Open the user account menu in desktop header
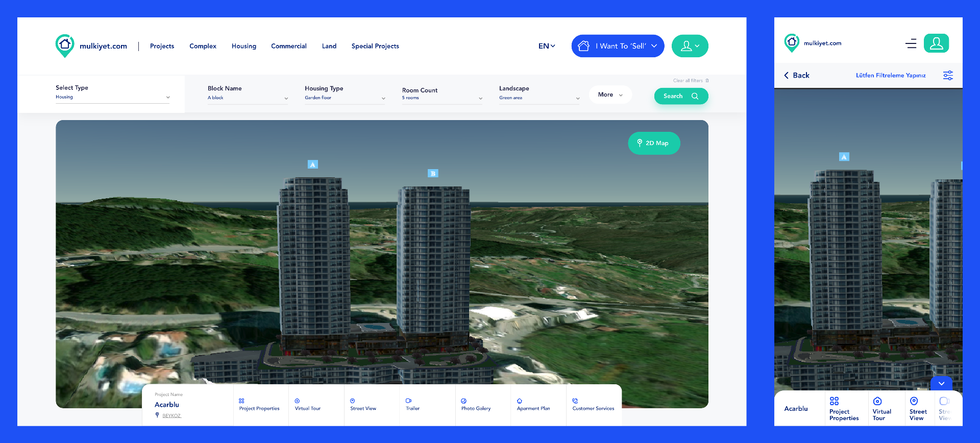This screenshot has height=443, width=980. pos(690,46)
